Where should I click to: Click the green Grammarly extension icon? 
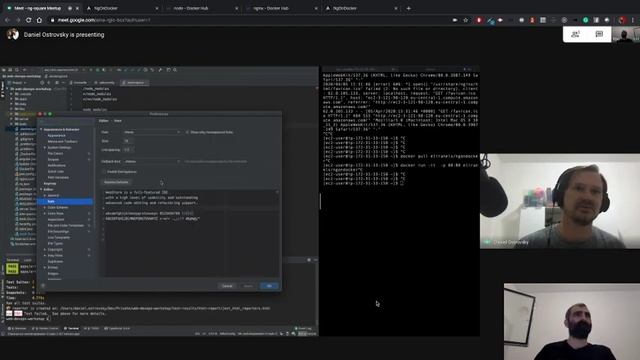[585, 20]
